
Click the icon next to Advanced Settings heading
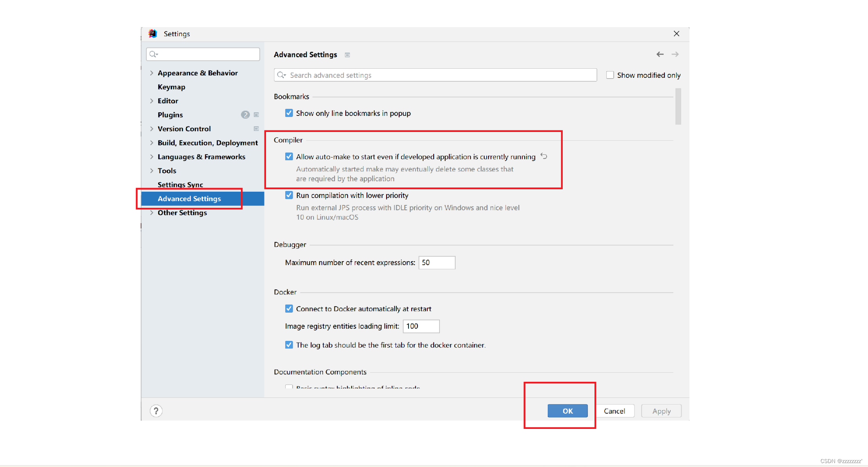347,55
